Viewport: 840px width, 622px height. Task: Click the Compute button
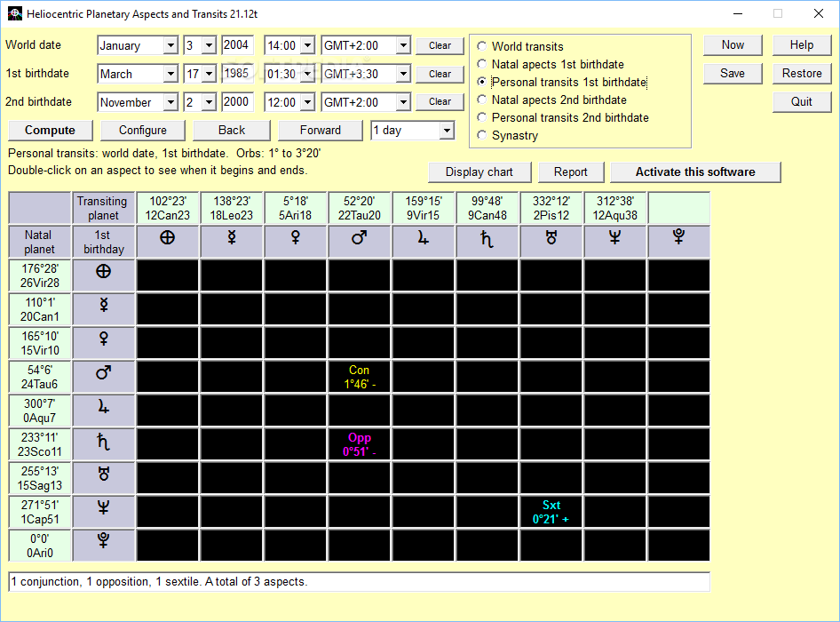click(51, 131)
